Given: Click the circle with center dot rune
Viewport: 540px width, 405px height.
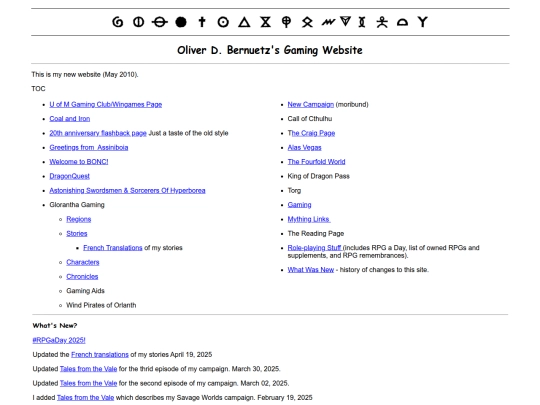Looking at the screenshot, I should 223,22.
